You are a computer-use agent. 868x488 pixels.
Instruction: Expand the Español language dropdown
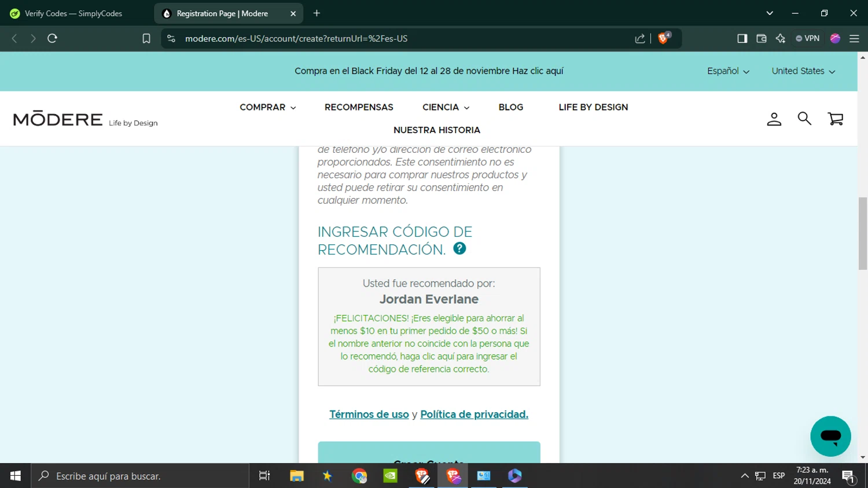coord(728,71)
